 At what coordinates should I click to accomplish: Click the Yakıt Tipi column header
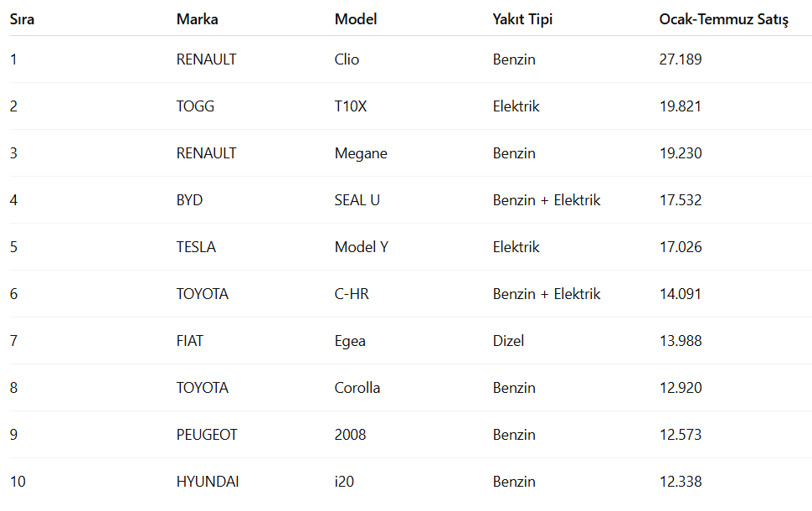(x=522, y=19)
